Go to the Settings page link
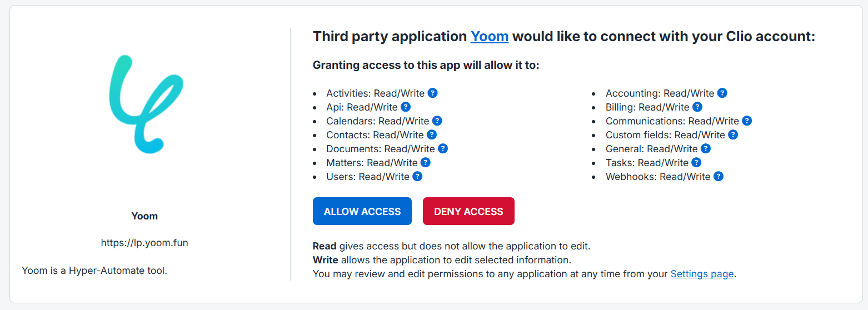The image size is (868, 310). (702, 273)
